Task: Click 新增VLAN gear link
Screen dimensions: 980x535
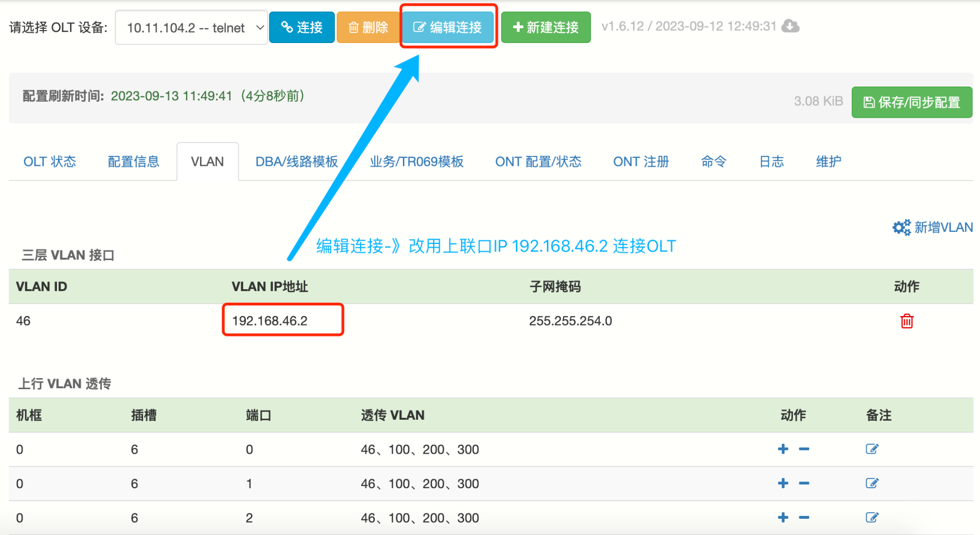Action: (933, 227)
